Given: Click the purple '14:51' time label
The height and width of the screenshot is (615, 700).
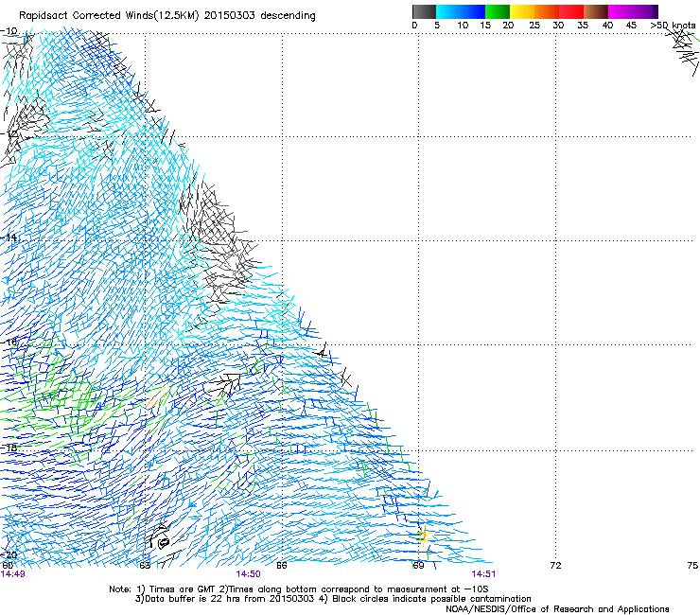Looking at the screenshot, I should [x=483, y=574].
